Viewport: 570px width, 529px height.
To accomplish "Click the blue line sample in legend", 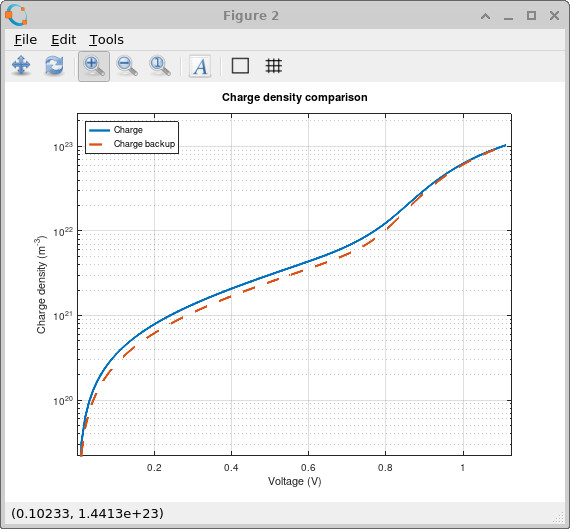I will (99, 130).
